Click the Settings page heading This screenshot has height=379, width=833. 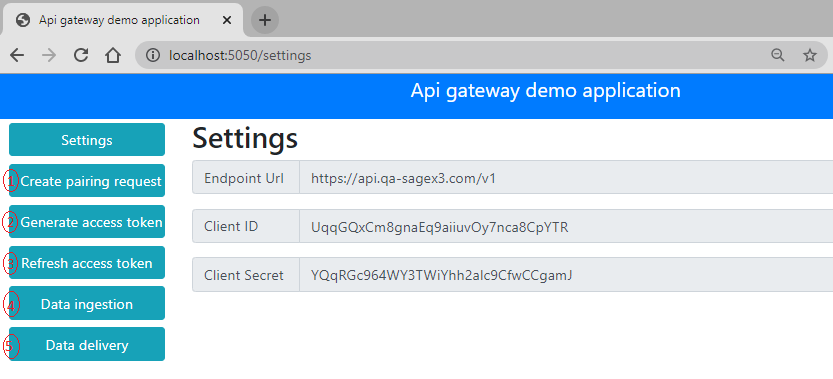pos(245,138)
